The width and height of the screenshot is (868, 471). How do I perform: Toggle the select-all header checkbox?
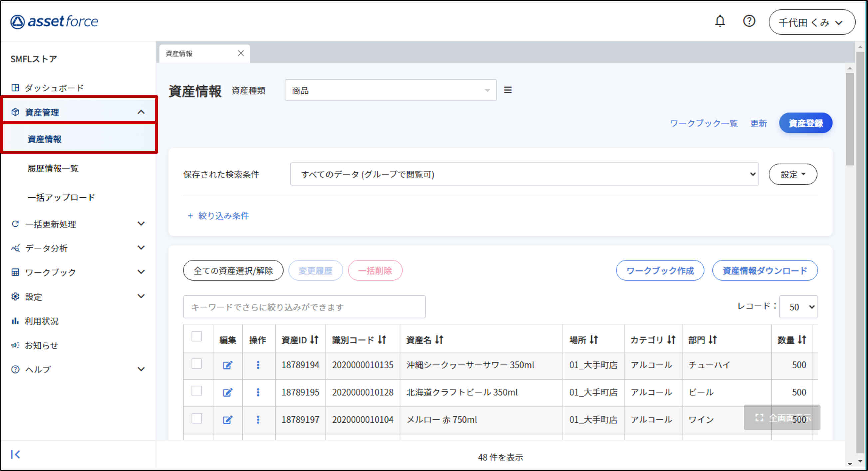click(197, 336)
